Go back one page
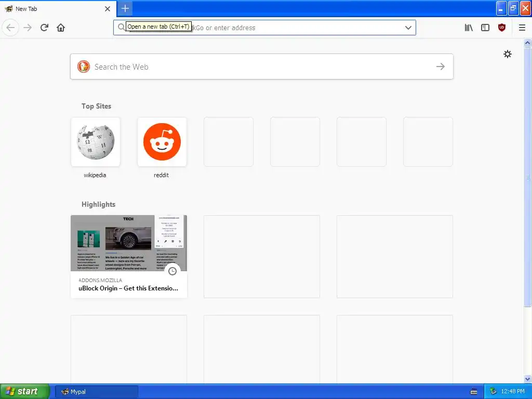The height and width of the screenshot is (399, 532). (x=10, y=28)
